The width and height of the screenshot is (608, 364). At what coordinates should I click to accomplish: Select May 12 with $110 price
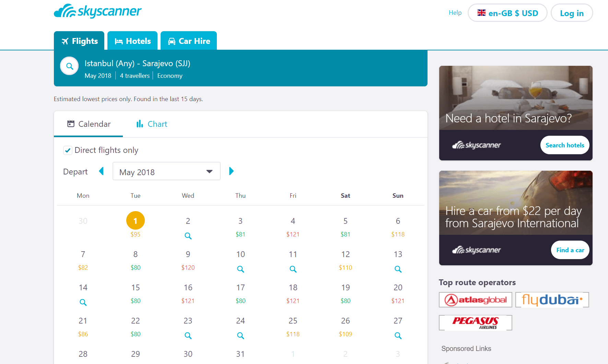(x=346, y=260)
